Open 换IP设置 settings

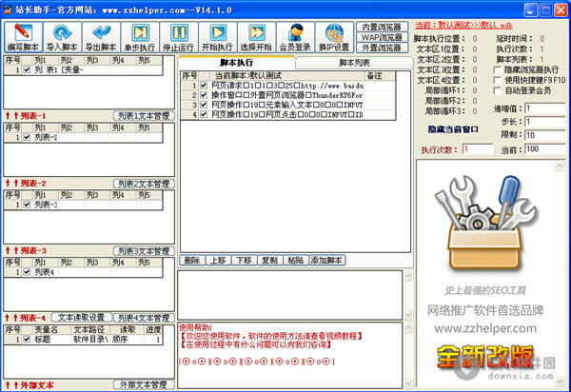[x=334, y=37]
